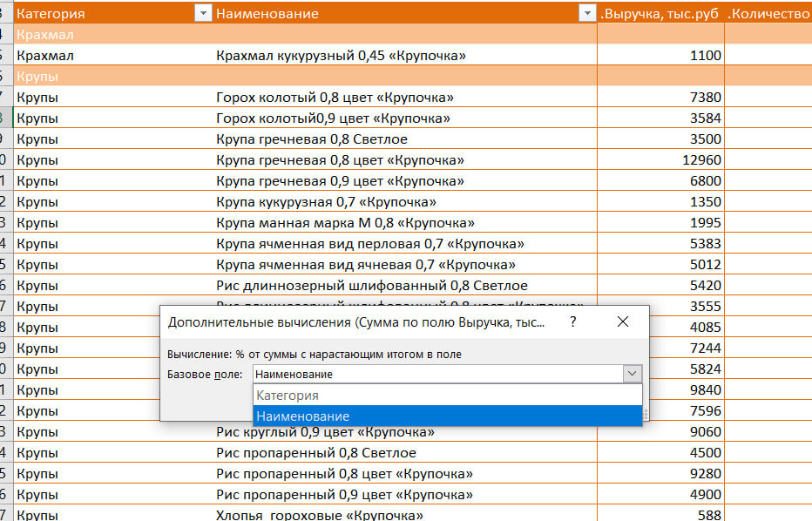Click the Количество column header
This screenshot has width=812, height=521.
pos(768,13)
